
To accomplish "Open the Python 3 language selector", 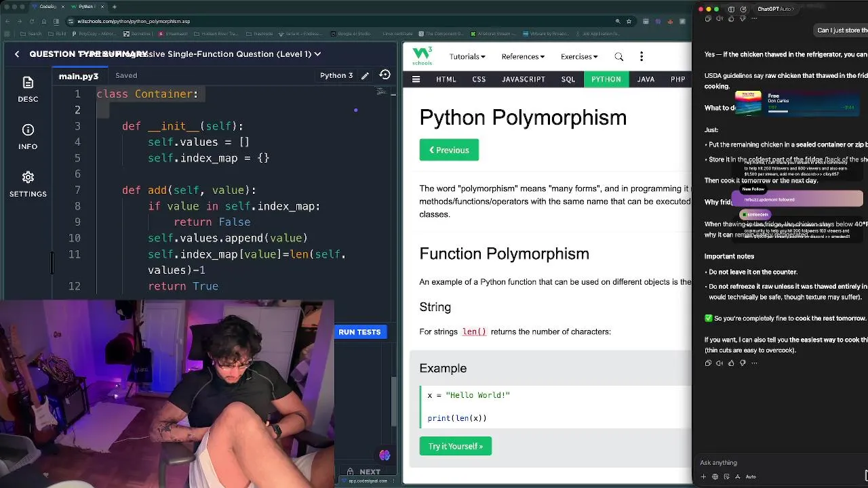I will point(336,75).
